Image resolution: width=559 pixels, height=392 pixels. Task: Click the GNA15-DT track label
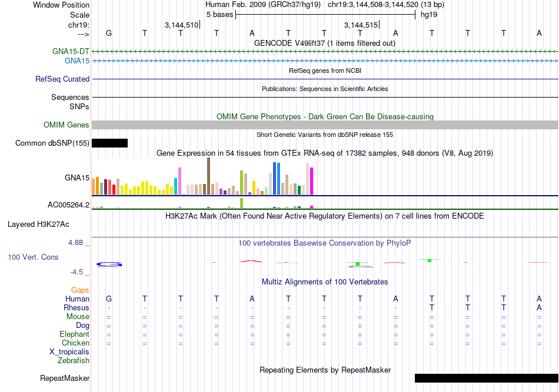coord(71,51)
